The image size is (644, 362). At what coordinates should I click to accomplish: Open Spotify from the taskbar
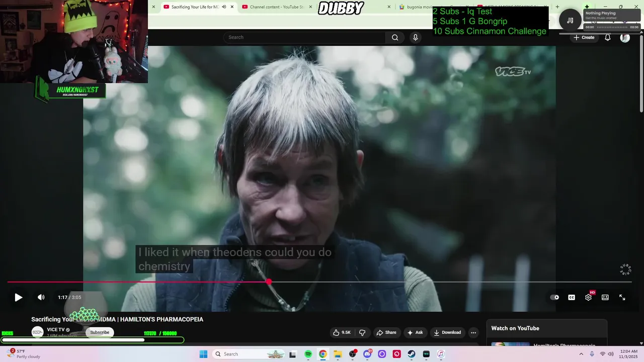point(308,354)
